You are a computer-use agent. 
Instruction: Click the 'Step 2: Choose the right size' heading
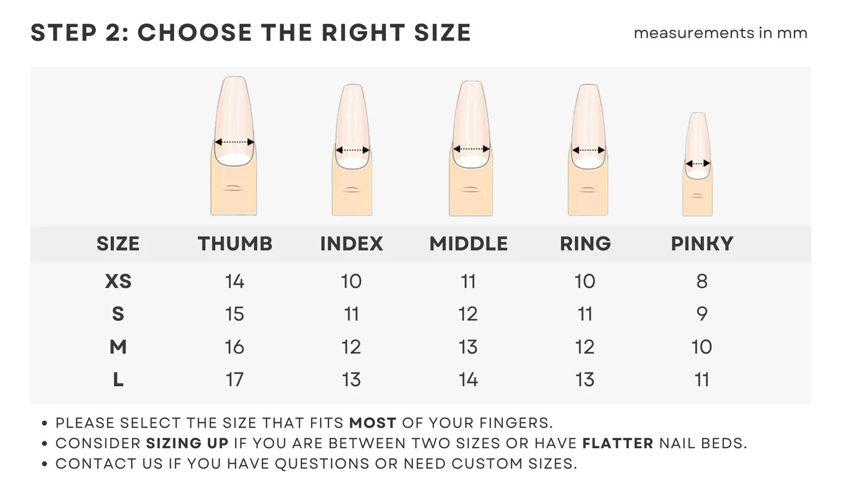click(251, 33)
